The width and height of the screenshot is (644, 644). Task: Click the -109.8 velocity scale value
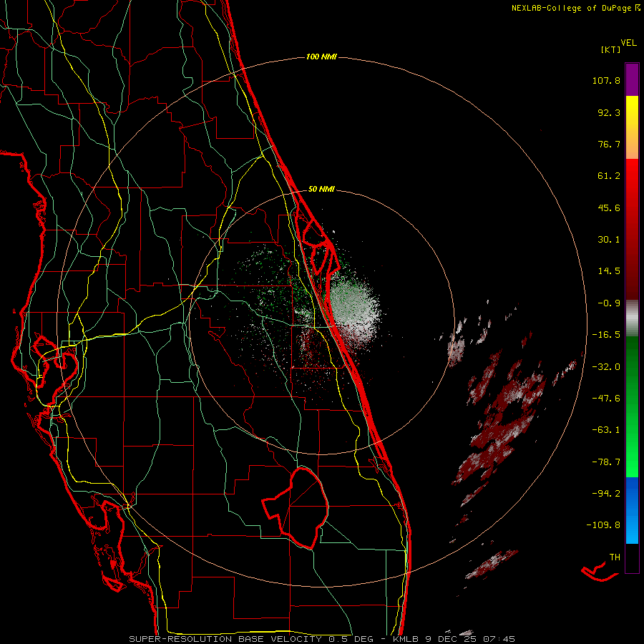[604, 525]
